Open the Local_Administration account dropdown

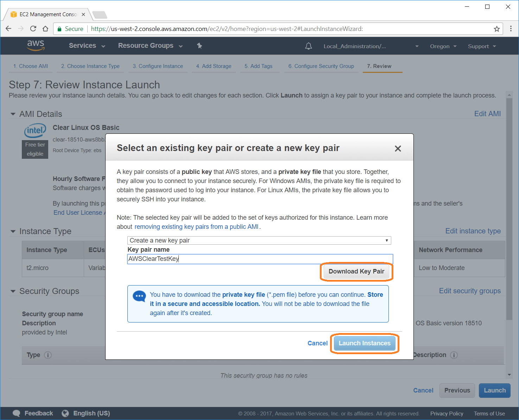371,46
